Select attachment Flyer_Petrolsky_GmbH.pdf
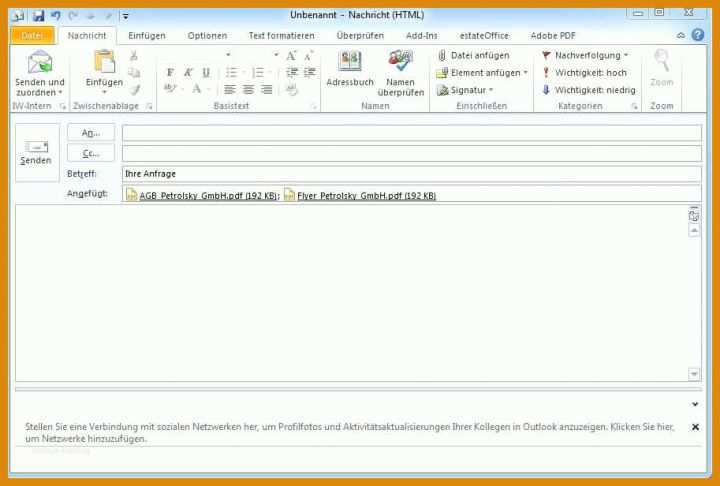 coord(360,196)
